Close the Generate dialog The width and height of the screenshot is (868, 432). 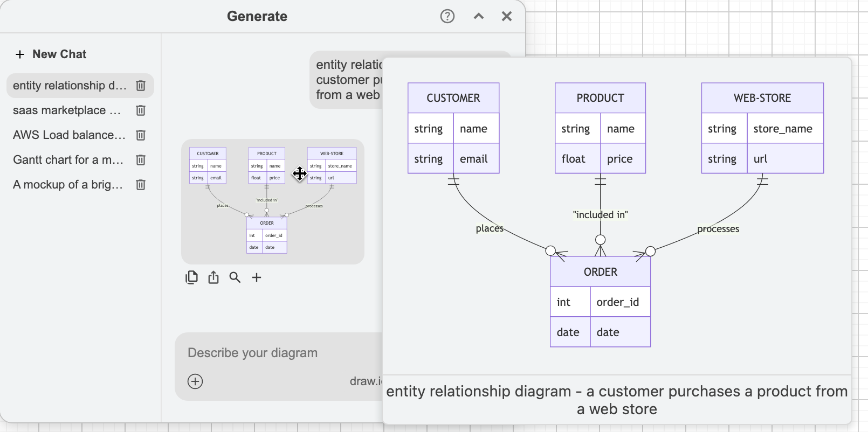tap(507, 16)
